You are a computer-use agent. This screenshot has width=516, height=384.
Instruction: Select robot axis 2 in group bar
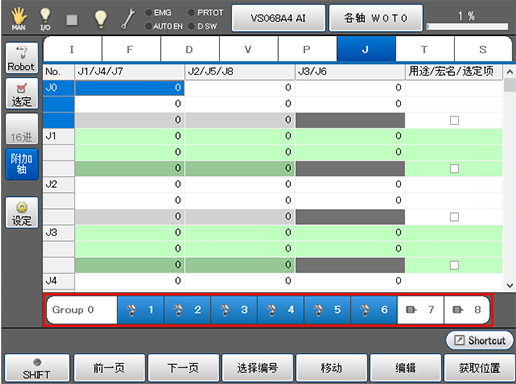[x=187, y=310]
